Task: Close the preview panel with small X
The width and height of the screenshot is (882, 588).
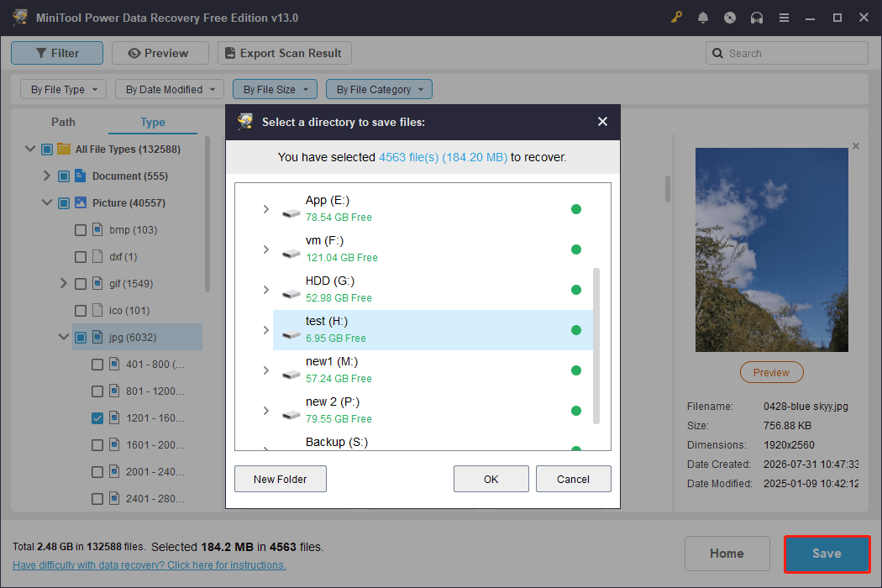Action: click(x=856, y=146)
